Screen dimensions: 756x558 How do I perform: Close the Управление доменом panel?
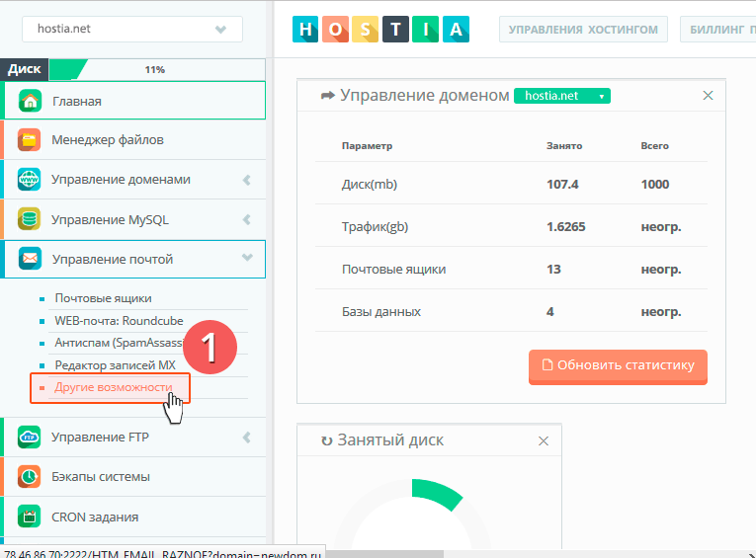(x=708, y=96)
